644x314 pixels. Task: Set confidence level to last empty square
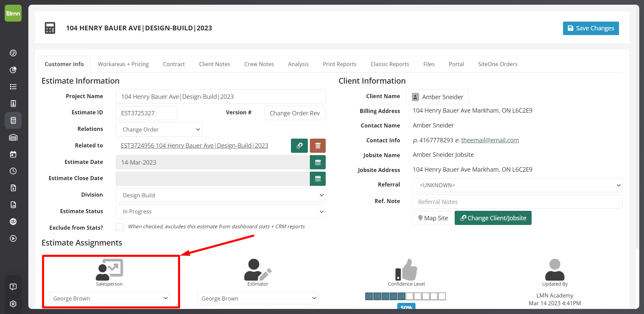(x=442, y=296)
